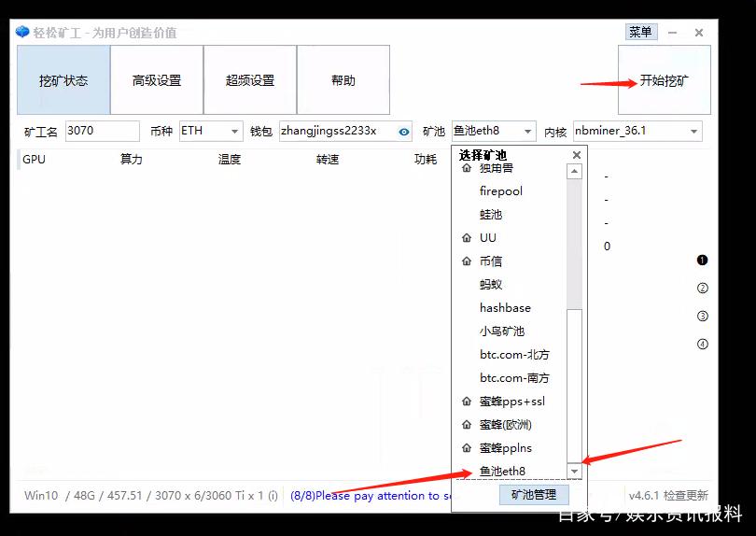The image size is (756, 536).
Task: Click home icon beside 独角兽 pool
Action: click(x=467, y=168)
